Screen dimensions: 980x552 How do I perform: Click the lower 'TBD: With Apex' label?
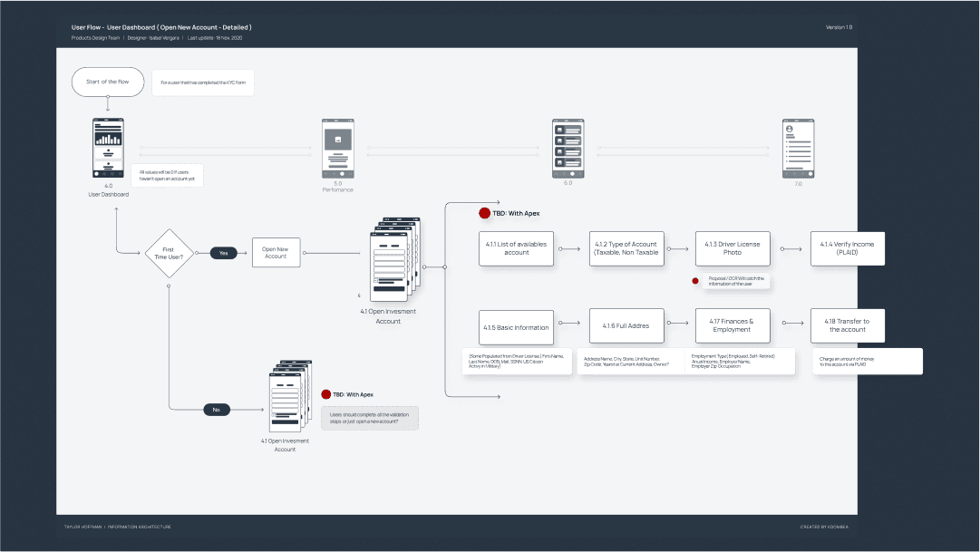click(354, 395)
